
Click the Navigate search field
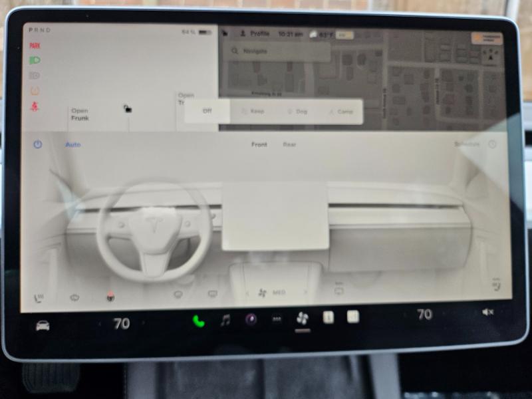click(279, 51)
